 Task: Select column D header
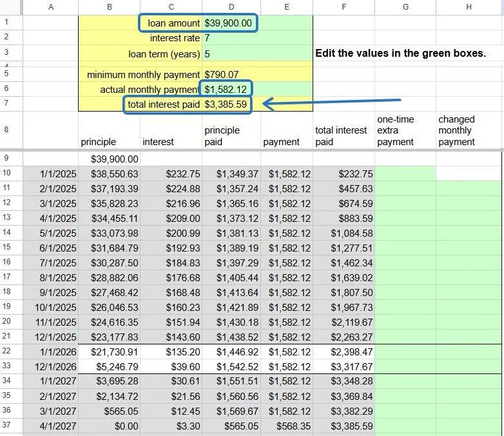(x=231, y=7)
